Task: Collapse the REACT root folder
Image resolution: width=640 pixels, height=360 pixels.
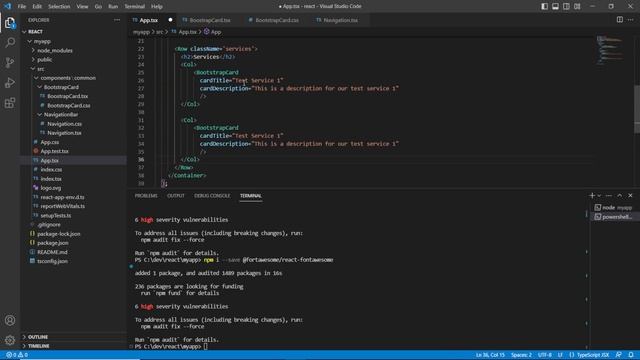Action: point(73,31)
